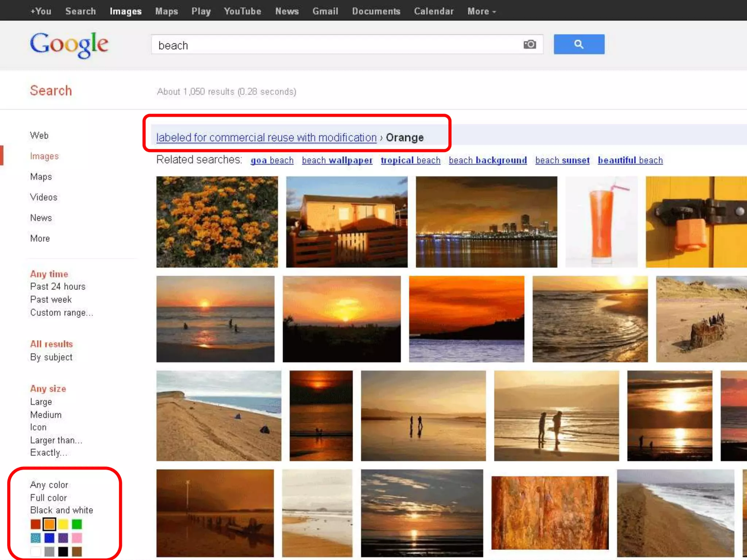Screen dimensions: 747x560
Task: Click the Google logo
Action: tap(69, 44)
